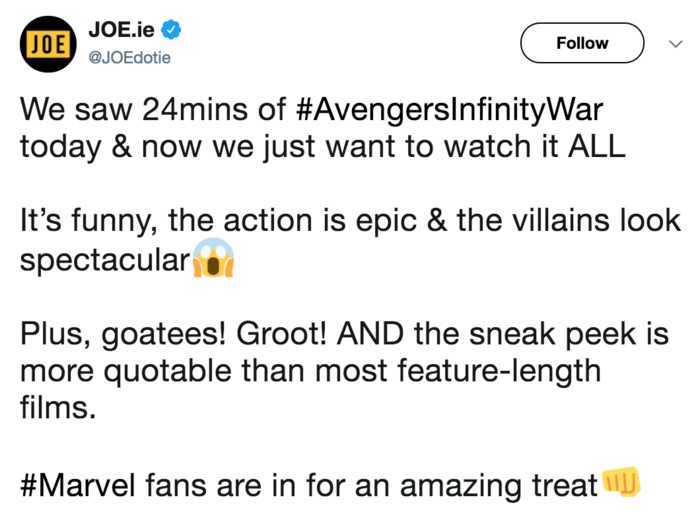Click the line "today & now we just want"

(x=322, y=147)
